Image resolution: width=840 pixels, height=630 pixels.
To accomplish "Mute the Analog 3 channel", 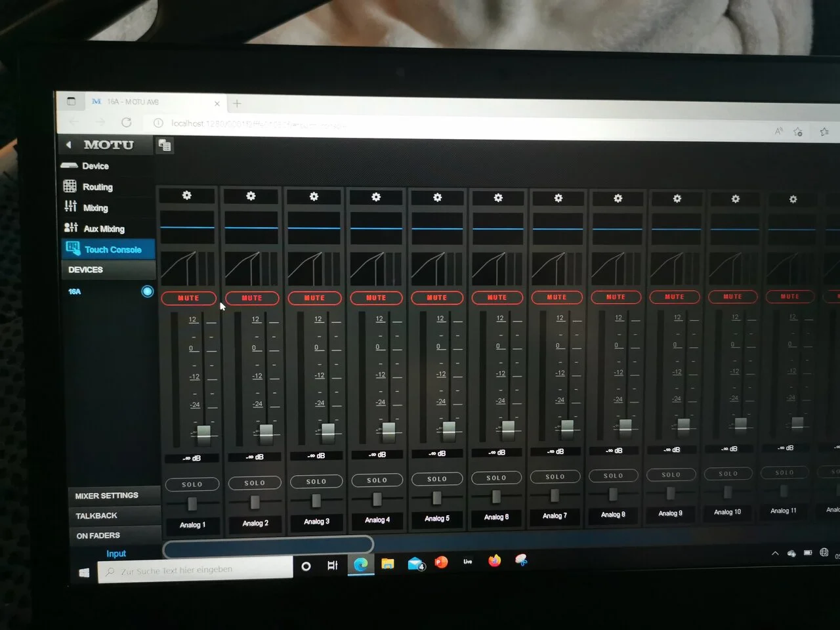I will (314, 298).
